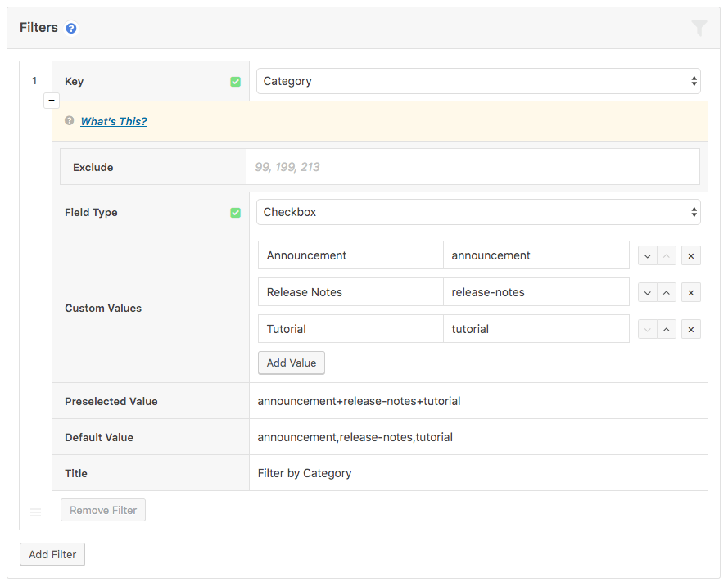Screen dimensions: 728x586
Task: Edit the Title field Filter by Category
Action: (478, 473)
